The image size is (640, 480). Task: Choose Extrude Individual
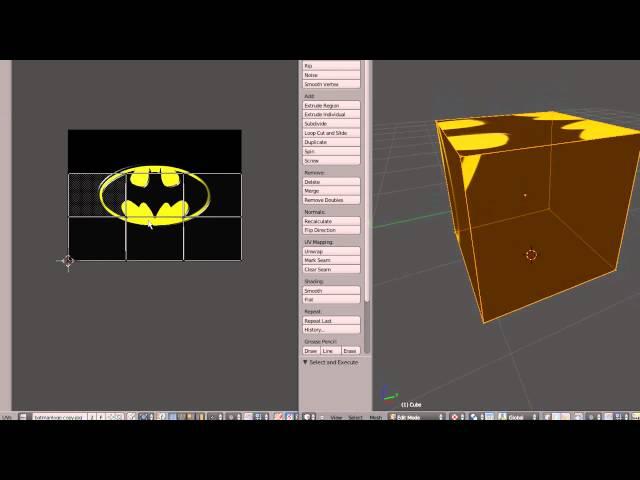[x=331, y=115]
